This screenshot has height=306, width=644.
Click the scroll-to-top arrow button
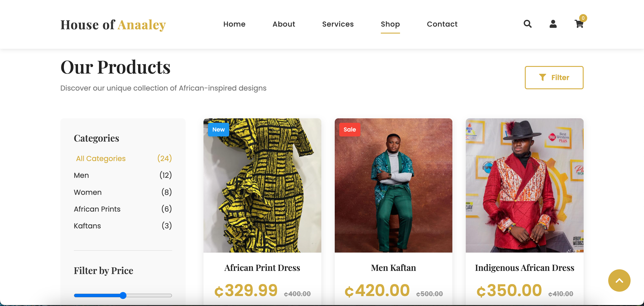click(619, 280)
